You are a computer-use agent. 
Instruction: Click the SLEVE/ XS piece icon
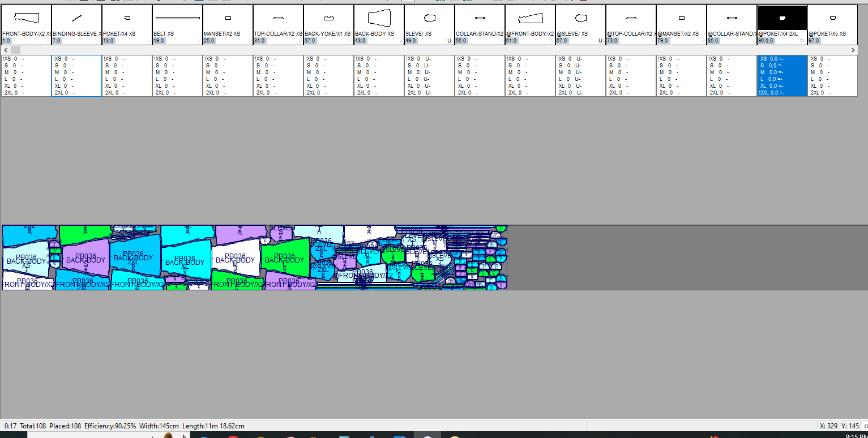point(429,18)
